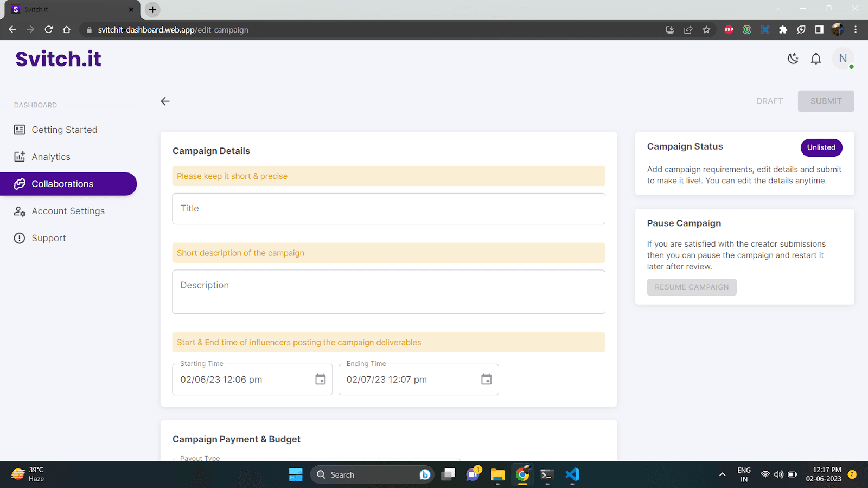This screenshot has height=488, width=868.
Task: Toggle dark mode moon icon
Action: pos(793,59)
